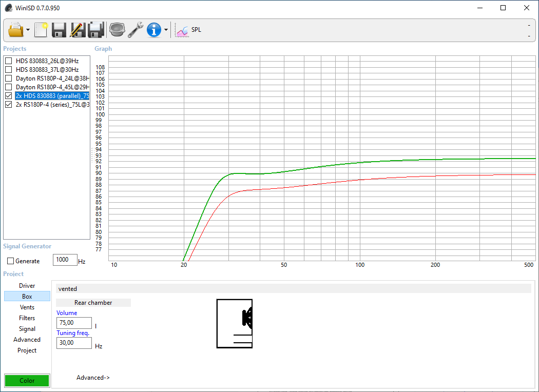Click the panel splitter grip beside graph
The height and width of the screenshot is (392, 539).
92,155
